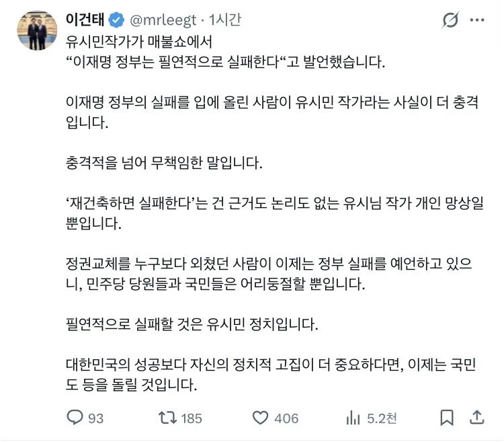
Task: Click the final paragraph starting with 대한민국의 성공보다
Action: [x=271, y=375]
